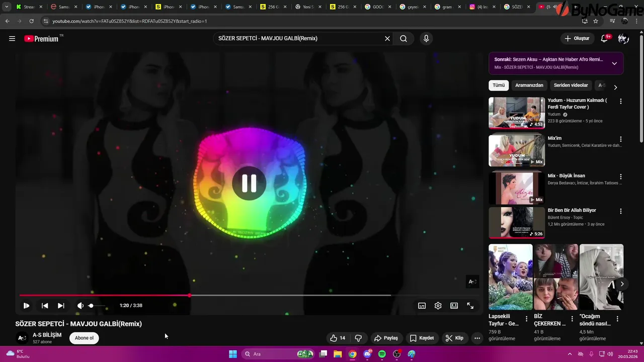This screenshot has width=644, height=362.
Task: Open the notifications bell
Action: tap(605, 39)
